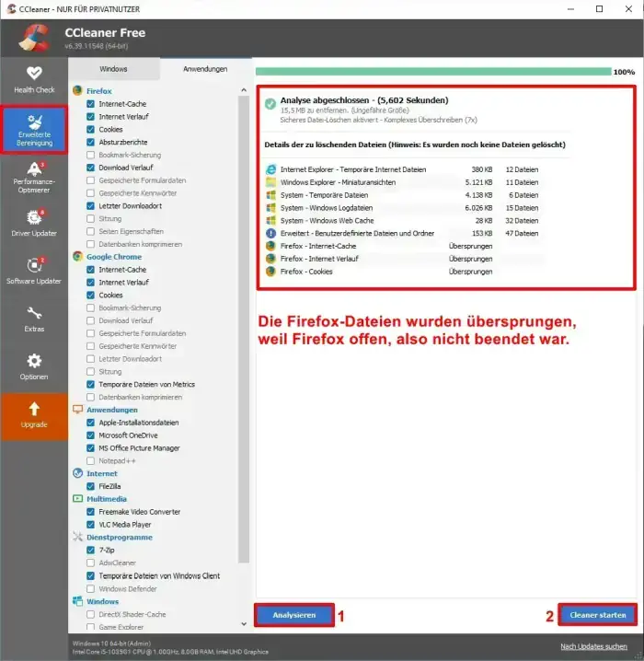Click the CCleaner logo in the header

(34, 38)
